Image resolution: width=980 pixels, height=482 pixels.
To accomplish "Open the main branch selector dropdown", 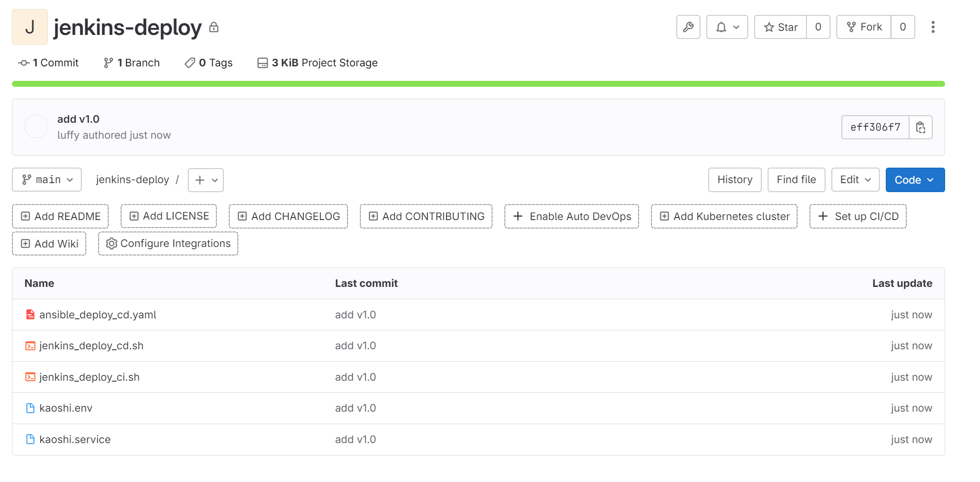I will (47, 180).
